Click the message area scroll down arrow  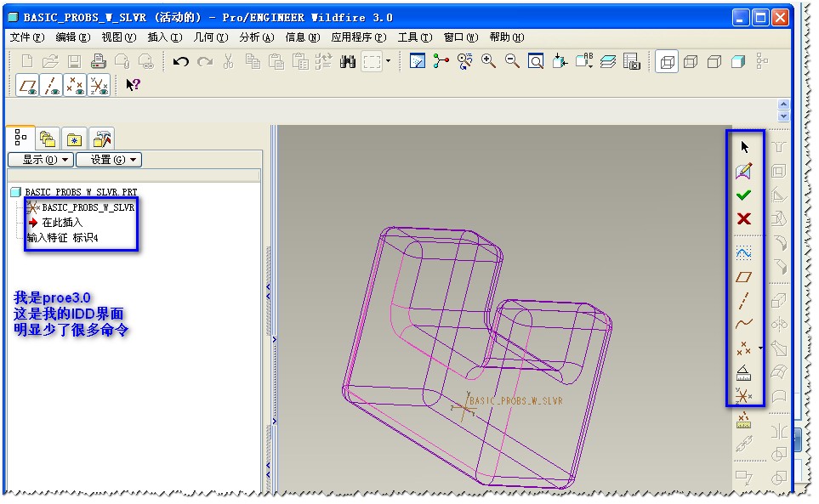pos(783,116)
